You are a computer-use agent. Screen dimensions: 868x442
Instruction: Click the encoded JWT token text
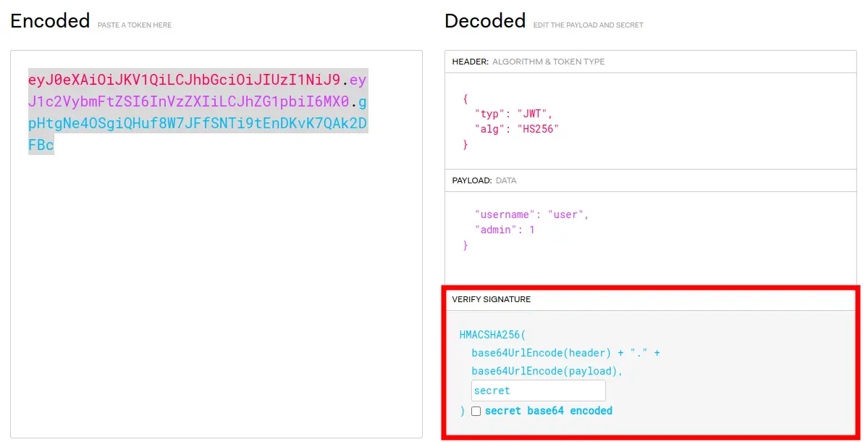coord(198,112)
